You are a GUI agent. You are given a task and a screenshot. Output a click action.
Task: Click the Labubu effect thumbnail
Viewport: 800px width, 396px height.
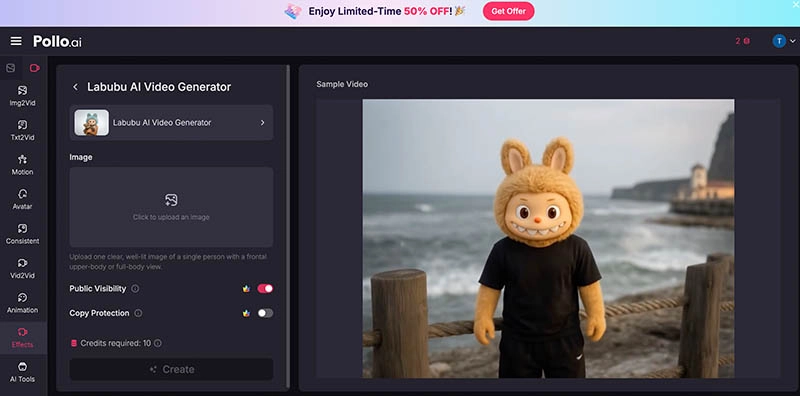pos(91,122)
